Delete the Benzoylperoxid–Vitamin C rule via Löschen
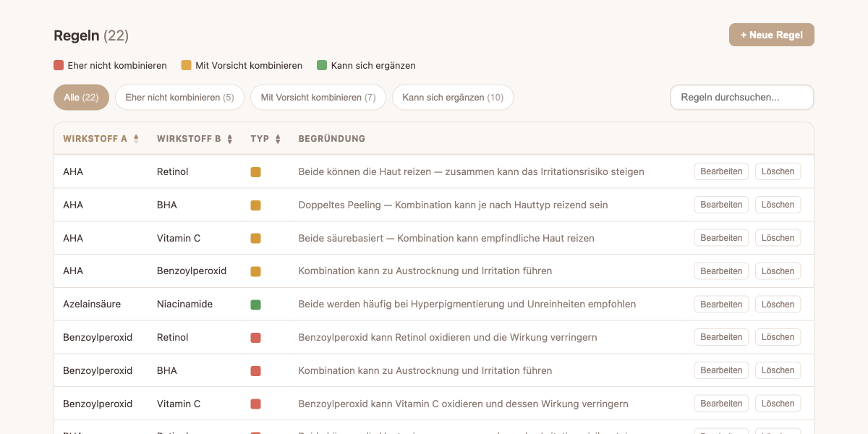Screen dimensions: 868x434 [778, 404]
